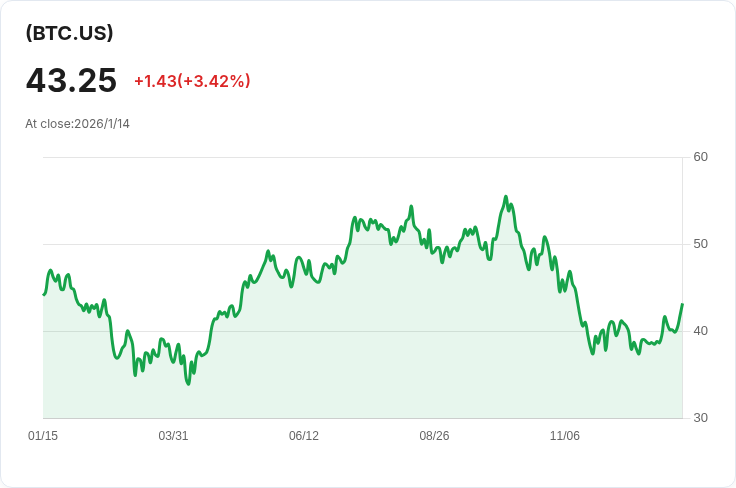This screenshot has width=736, height=488.
Task: Click the highest peak of the price line
Action: pyautogui.click(x=506, y=197)
